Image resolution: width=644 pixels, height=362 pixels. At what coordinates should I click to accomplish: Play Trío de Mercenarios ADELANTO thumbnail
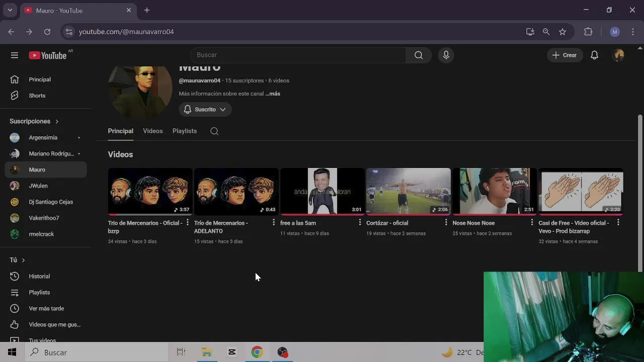click(x=236, y=191)
